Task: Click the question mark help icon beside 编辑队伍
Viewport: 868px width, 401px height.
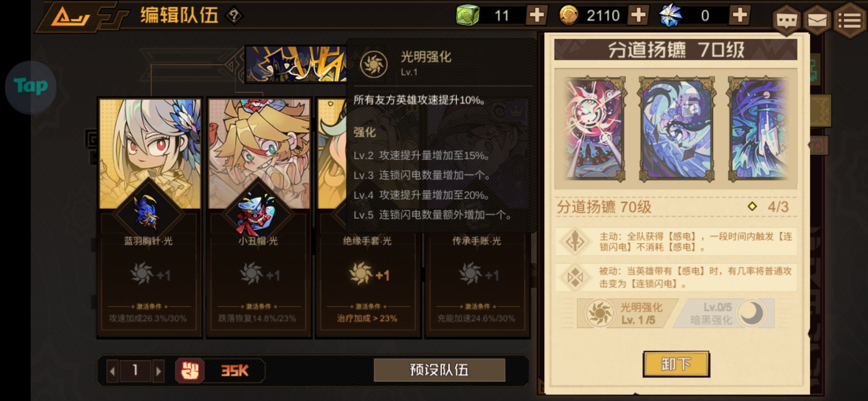Action: pos(234,16)
